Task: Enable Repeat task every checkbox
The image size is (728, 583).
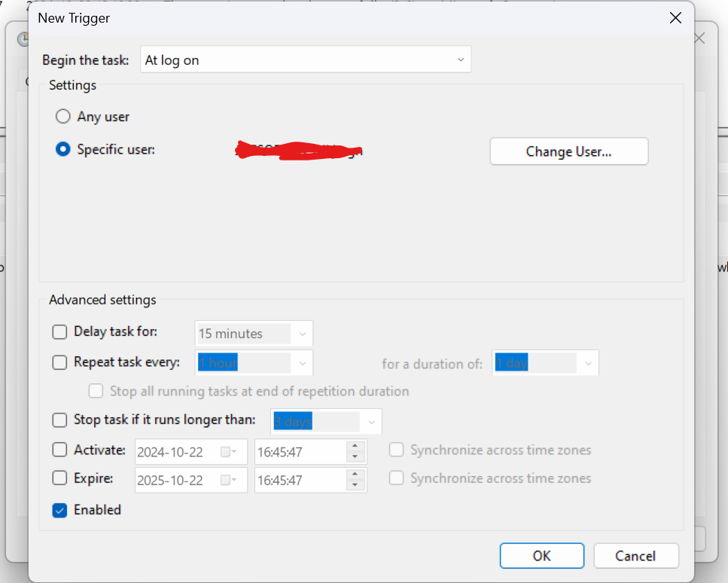Action: pyautogui.click(x=59, y=362)
